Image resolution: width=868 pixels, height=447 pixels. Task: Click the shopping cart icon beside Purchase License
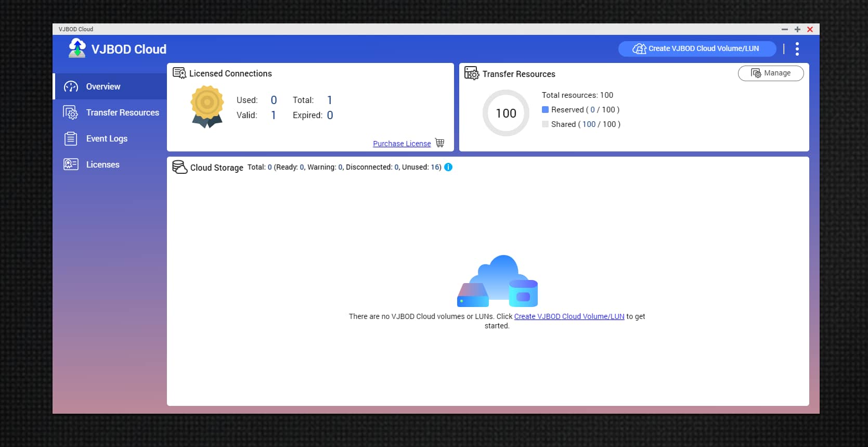pos(440,143)
